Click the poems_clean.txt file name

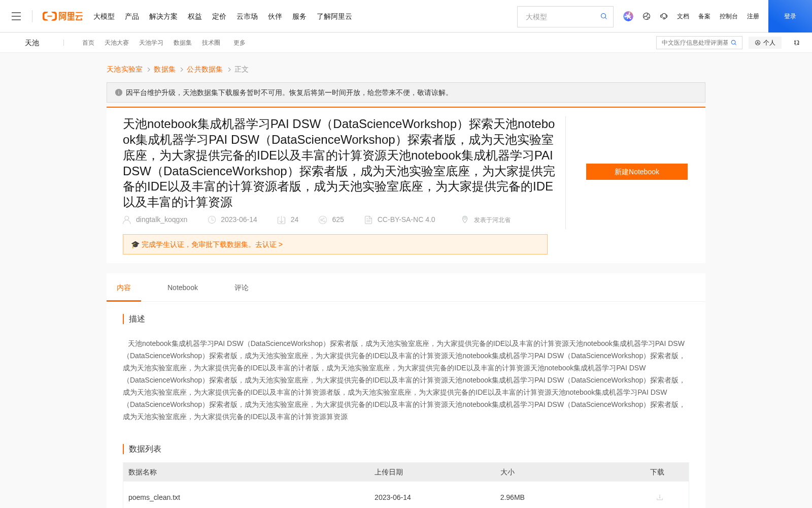[x=154, y=497]
